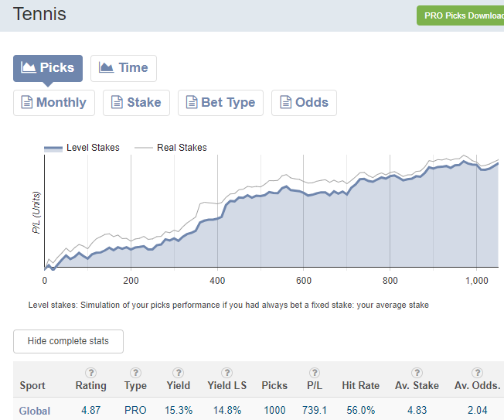Click the Tennis page heading
The height and width of the screenshot is (420, 504).
pos(39,14)
